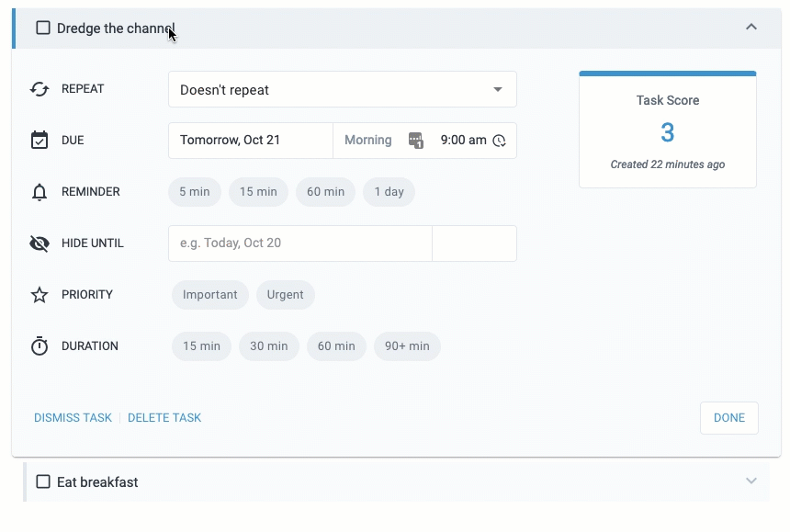Check the Dredge the channel checkbox
790x532 pixels.
tap(43, 28)
